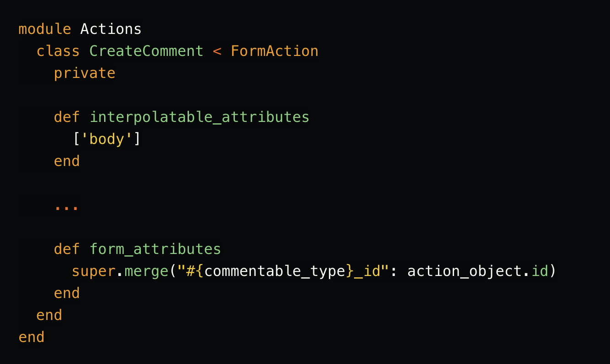This screenshot has width=610, height=364.
Task: Click the 'form_attributes' method name
Action: [x=155, y=249]
